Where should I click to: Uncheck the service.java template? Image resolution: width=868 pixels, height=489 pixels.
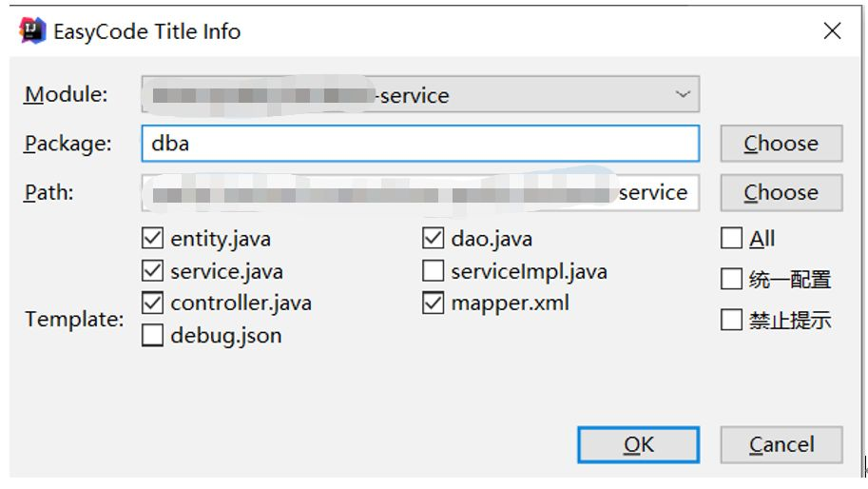(153, 271)
